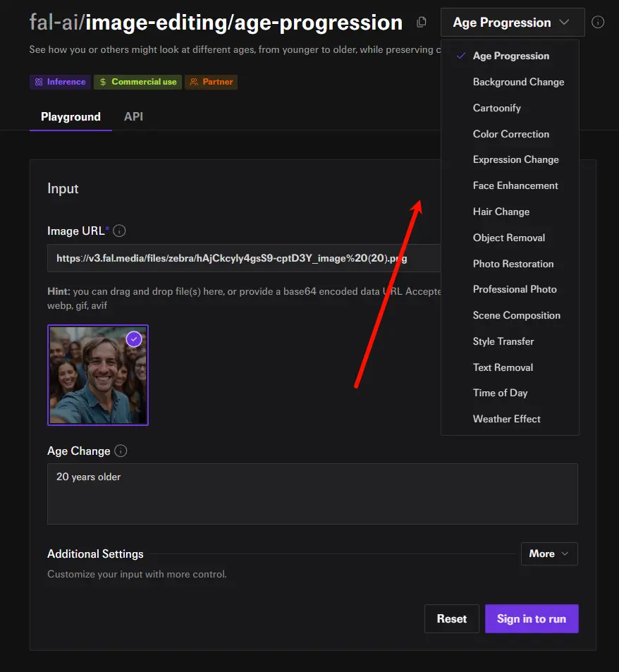Choose Background Change from the list

518,82
